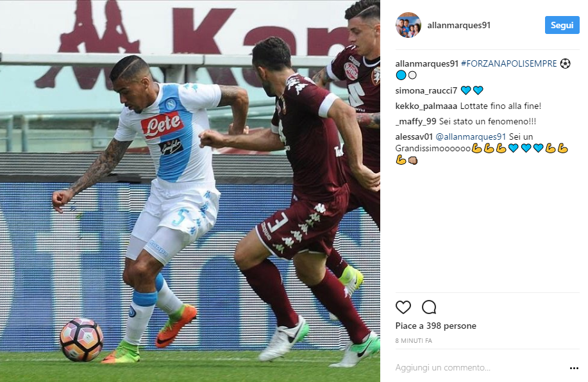Click the blue circle emoji in the caption

401,76
